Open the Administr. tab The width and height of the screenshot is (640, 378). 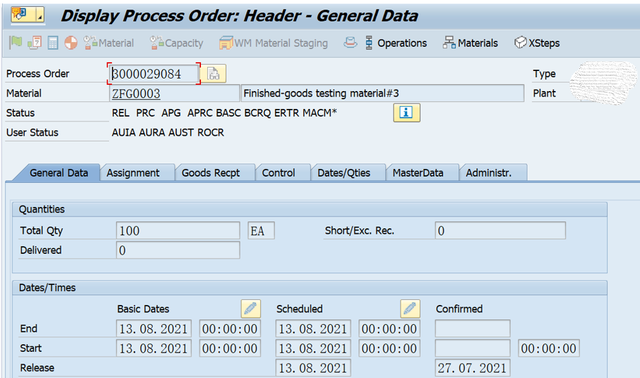point(489,173)
